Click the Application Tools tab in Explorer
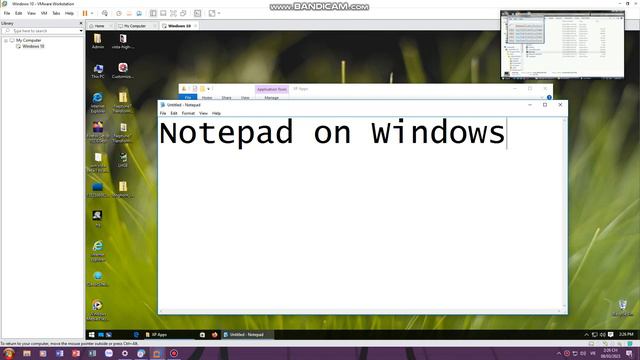Viewport: 640px width, 360px height. (x=271, y=89)
